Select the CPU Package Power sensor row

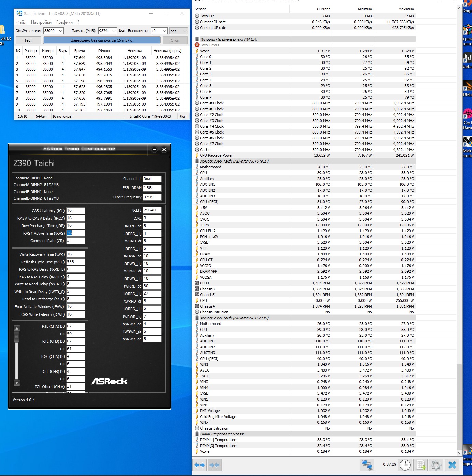305,155
